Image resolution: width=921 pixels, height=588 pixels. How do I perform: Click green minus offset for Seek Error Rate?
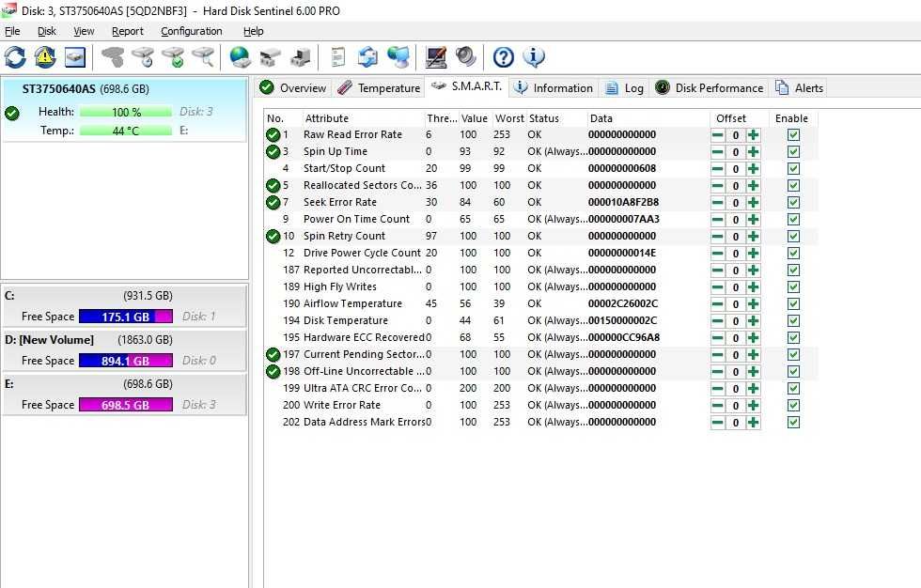[718, 203]
